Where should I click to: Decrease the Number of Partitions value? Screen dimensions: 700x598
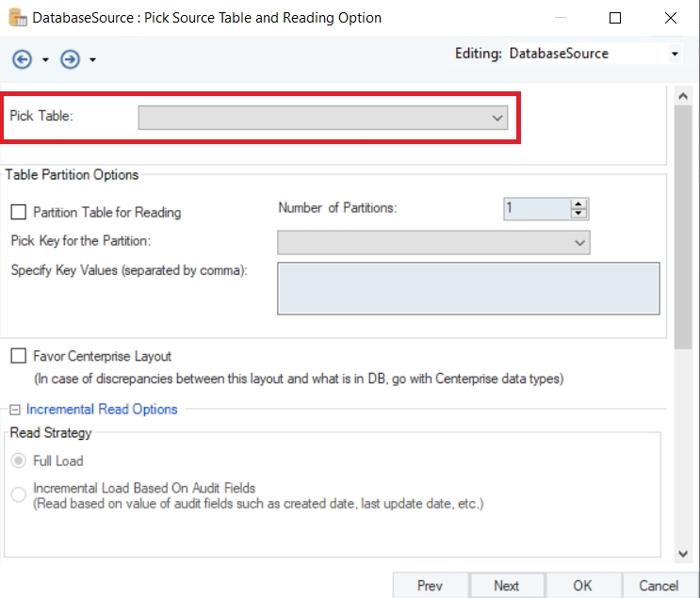tap(578, 214)
